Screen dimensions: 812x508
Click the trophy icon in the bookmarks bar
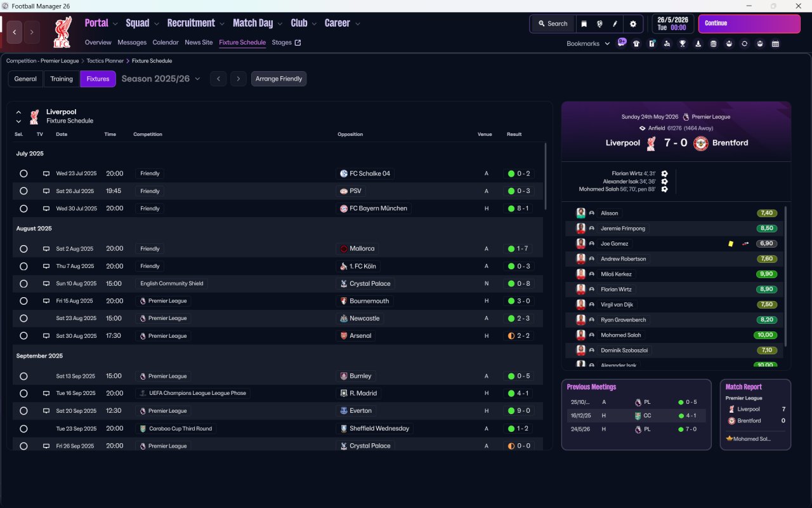click(x=683, y=44)
